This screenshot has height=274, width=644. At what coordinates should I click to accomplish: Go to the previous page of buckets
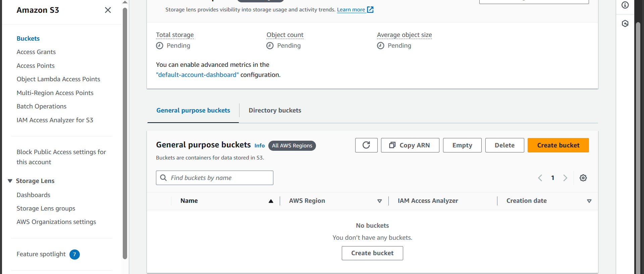coord(540,178)
